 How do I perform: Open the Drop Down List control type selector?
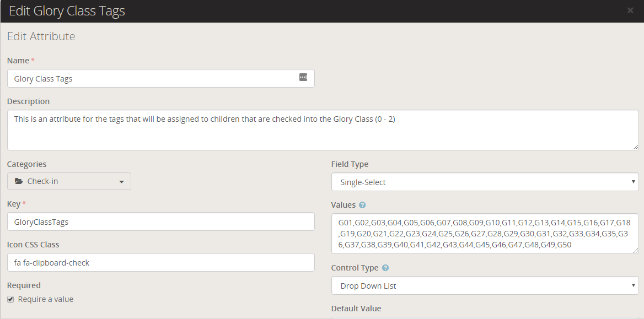tap(485, 285)
